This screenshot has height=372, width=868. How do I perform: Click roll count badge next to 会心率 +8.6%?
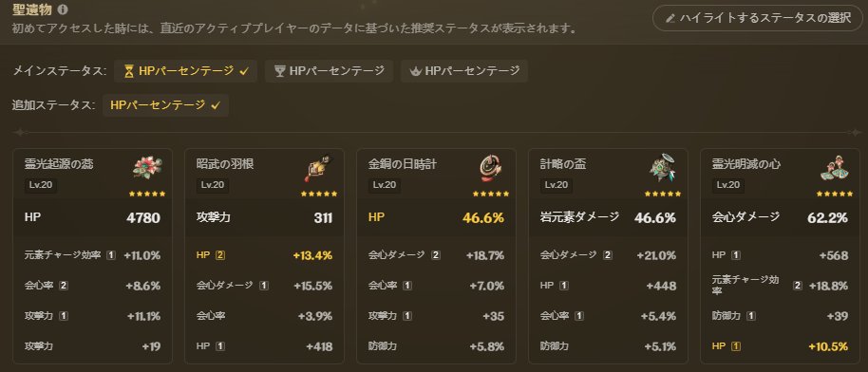tap(64, 287)
